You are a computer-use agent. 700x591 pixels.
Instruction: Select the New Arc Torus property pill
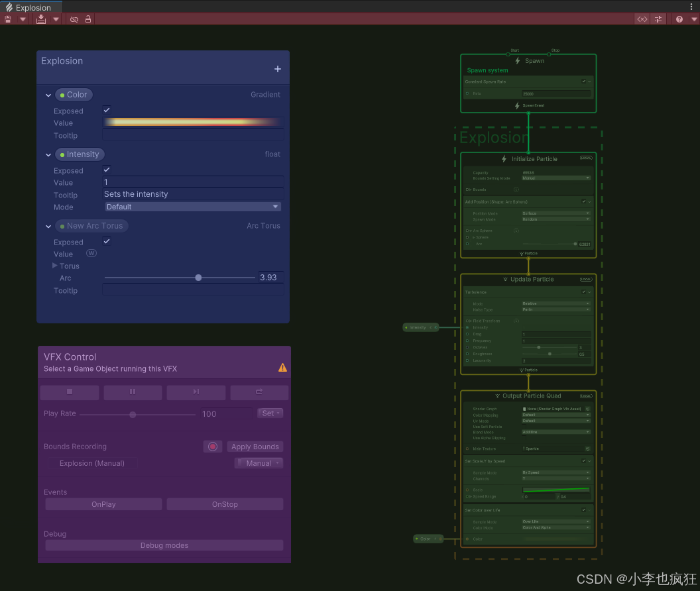pos(91,226)
